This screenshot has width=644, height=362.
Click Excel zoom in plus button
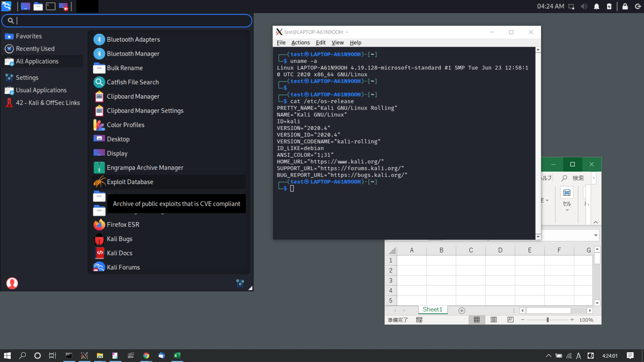(572, 320)
